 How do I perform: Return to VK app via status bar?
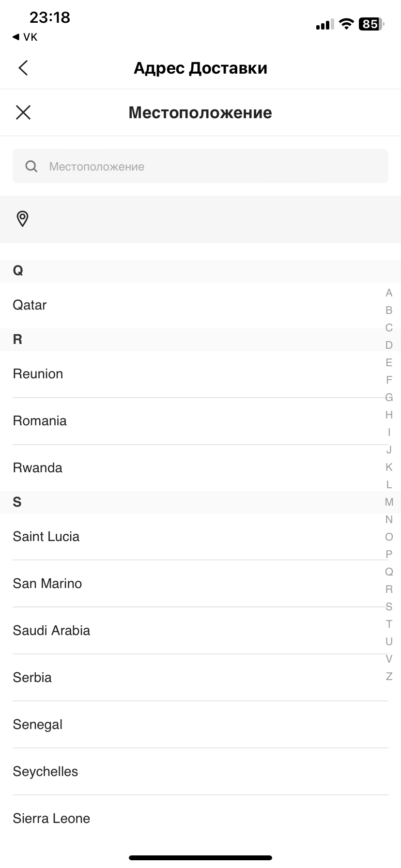coord(25,37)
